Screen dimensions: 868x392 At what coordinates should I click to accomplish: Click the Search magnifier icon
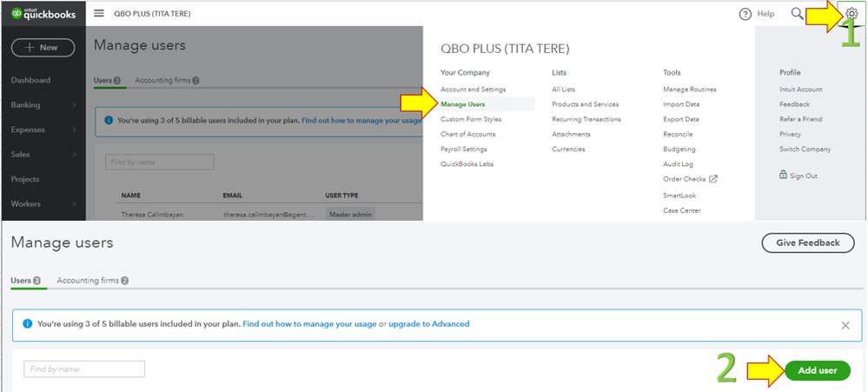tap(797, 13)
